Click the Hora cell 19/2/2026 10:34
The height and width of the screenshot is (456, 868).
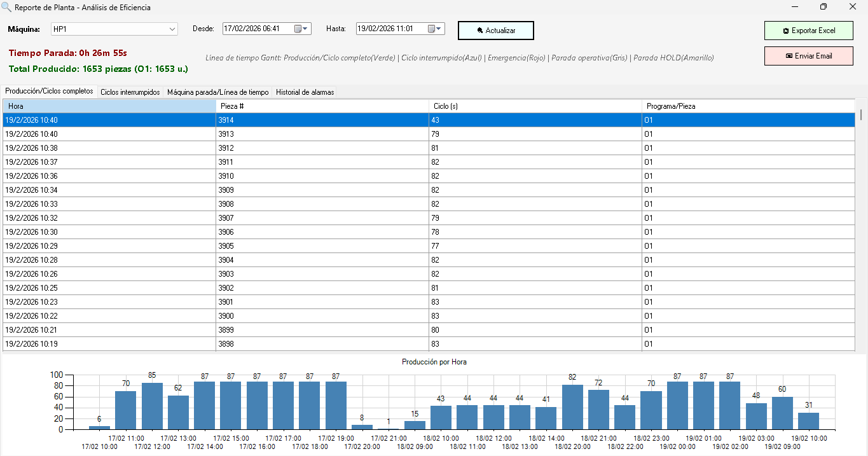pyautogui.click(x=109, y=190)
